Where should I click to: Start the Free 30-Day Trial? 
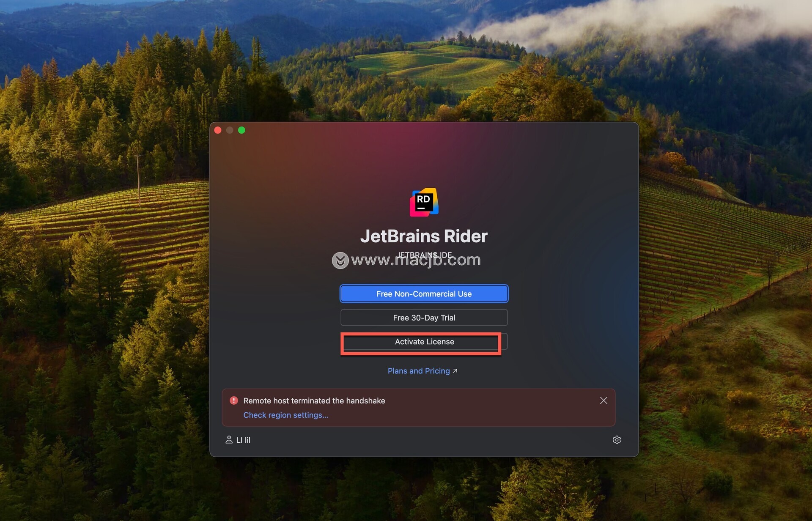tap(424, 318)
